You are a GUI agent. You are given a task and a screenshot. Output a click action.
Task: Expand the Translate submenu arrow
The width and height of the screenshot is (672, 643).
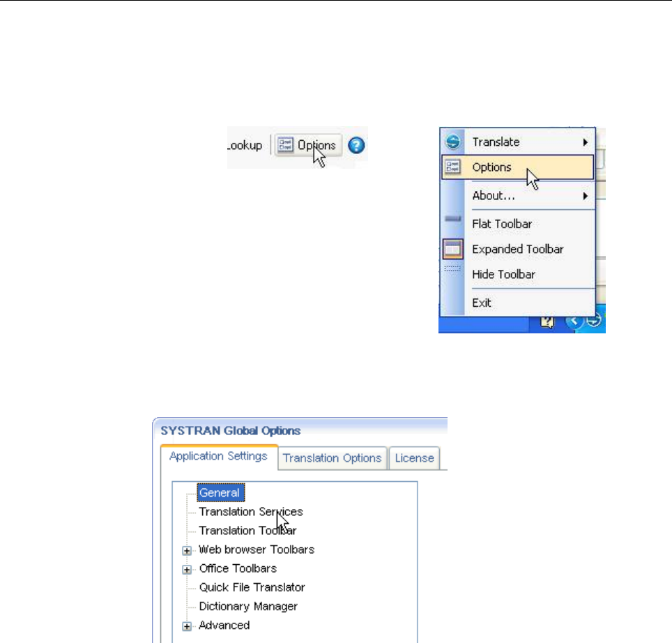pyautogui.click(x=585, y=142)
